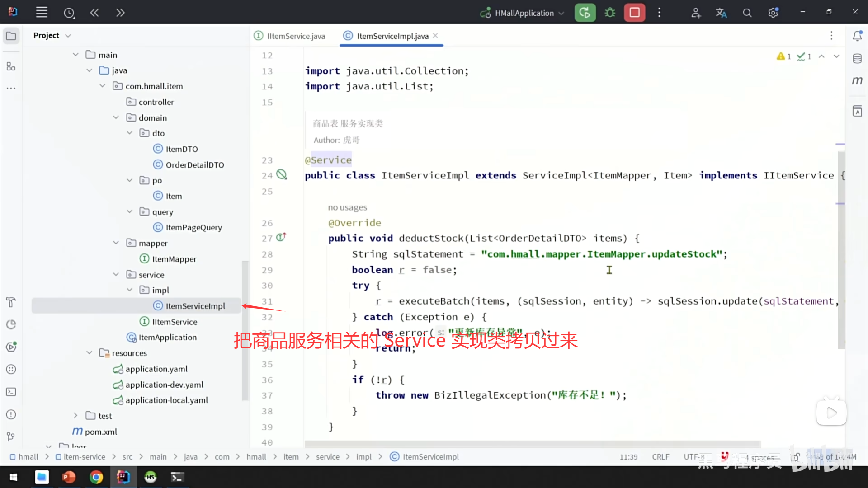Screen dimensions: 868x488
Task: Click the editor horizontal scrollbar
Action: point(532,443)
